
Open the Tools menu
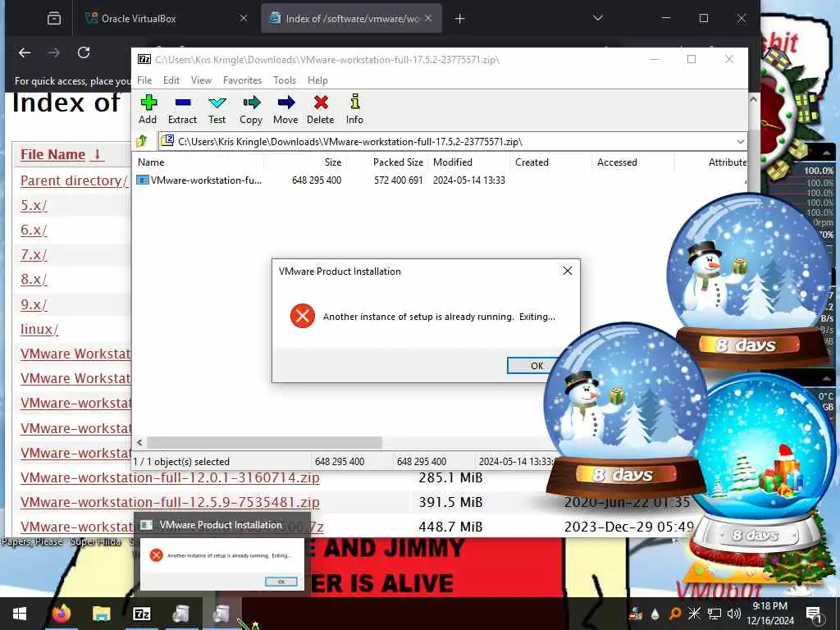285,80
